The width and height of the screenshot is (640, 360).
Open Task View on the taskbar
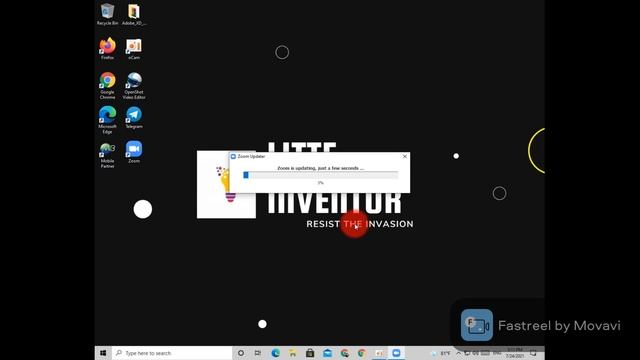pos(258,353)
